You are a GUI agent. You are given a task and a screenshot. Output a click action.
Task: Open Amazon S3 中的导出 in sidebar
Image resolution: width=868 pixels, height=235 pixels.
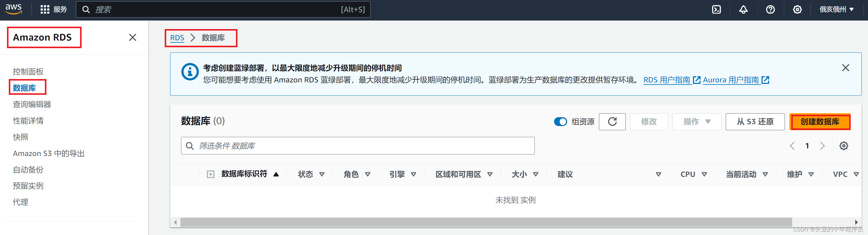pos(49,153)
